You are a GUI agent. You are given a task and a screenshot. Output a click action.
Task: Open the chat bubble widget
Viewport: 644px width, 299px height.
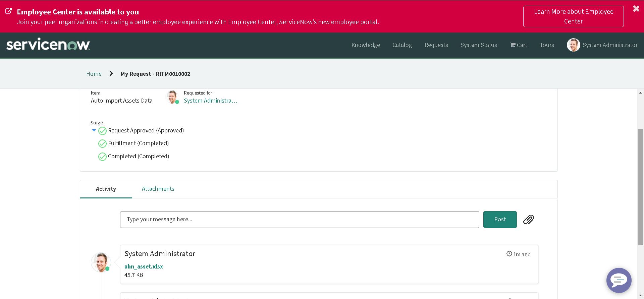(619, 281)
